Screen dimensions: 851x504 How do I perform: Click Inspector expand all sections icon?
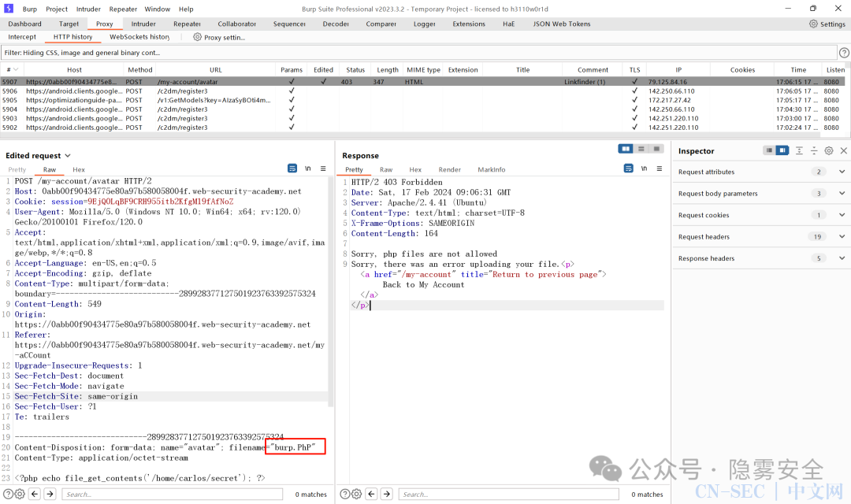(x=799, y=150)
